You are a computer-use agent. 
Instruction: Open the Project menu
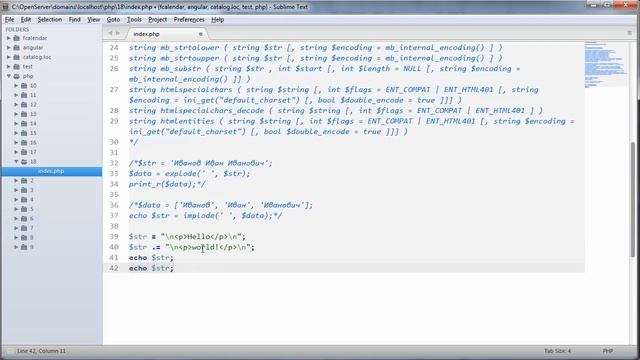tap(158, 20)
